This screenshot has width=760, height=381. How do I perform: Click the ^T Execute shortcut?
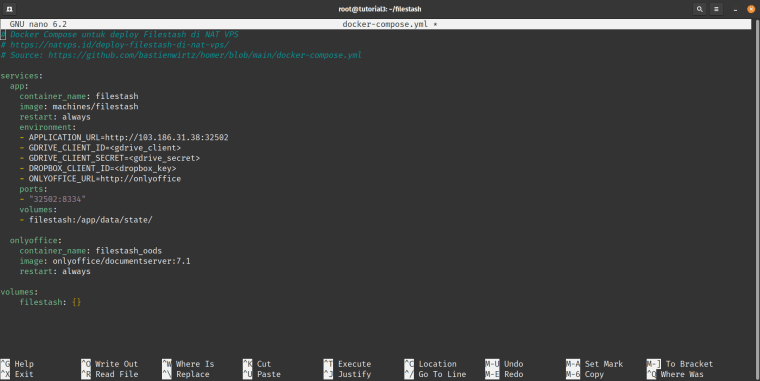point(348,364)
